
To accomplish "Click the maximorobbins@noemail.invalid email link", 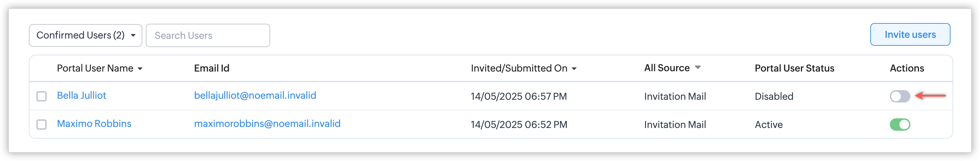I will pyautogui.click(x=267, y=124).
